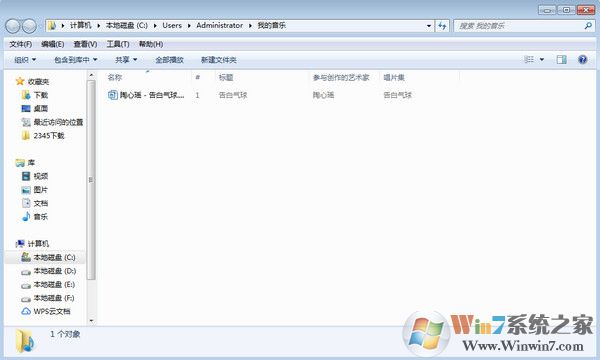The width and height of the screenshot is (600, 360).
Task: Expand arrow after Users in address path
Action: pyautogui.click(x=189, y=26)
